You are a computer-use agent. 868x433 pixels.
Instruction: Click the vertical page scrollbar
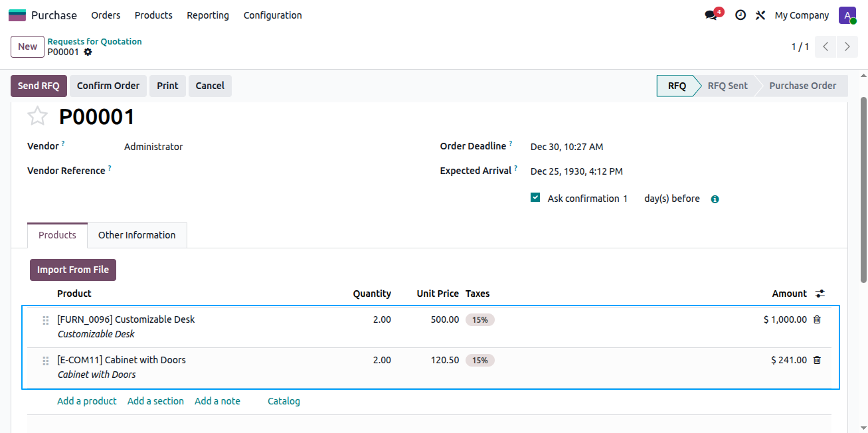863,189
